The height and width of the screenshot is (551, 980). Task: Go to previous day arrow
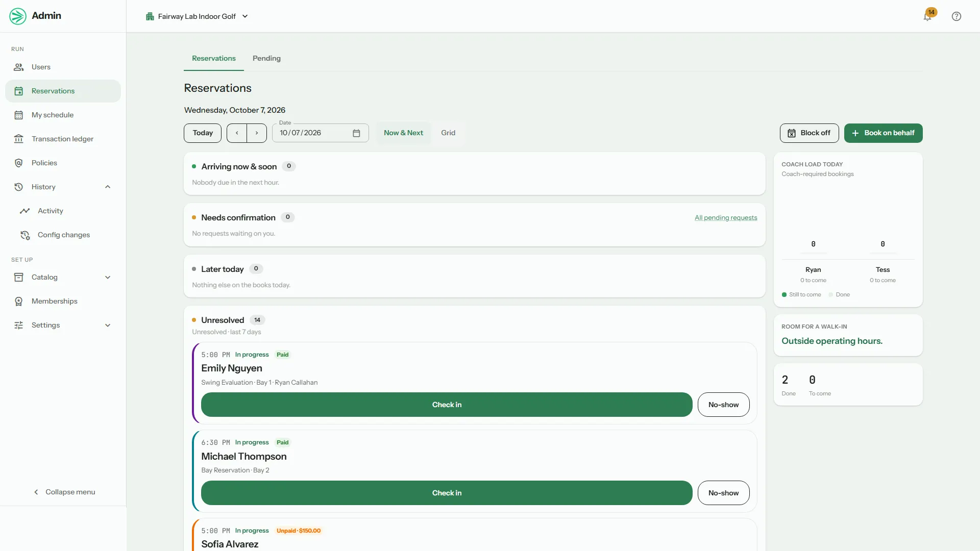click(x=237, y=133)
